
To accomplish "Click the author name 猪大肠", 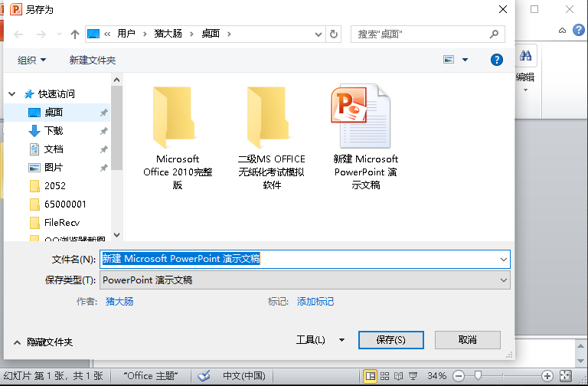I will [119, 301].
